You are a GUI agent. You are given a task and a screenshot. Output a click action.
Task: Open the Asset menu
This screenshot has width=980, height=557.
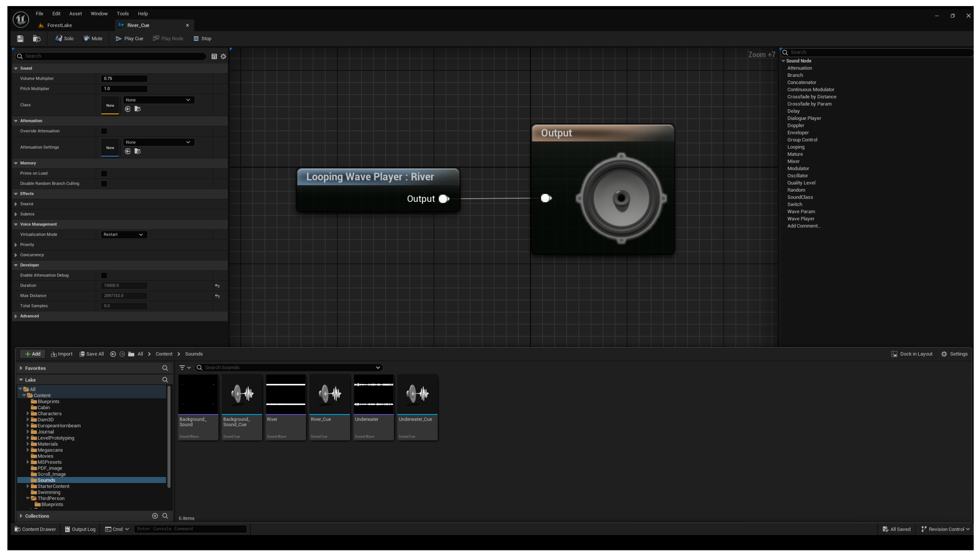(x=75, y=14)
